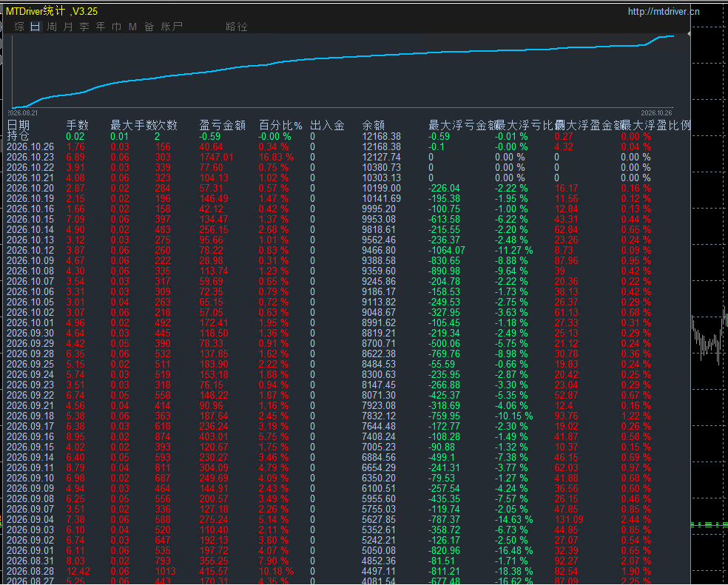Click the 1013 trade count cell
The image size is (728, 585).
pyautogui.click(x=165, y=572)
